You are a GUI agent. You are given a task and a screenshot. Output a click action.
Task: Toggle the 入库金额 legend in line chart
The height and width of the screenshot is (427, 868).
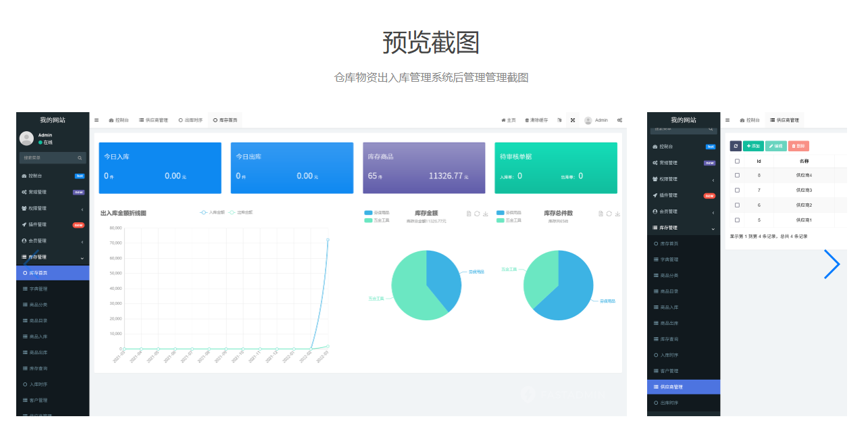pyautogui.click(x=211, y=212)
